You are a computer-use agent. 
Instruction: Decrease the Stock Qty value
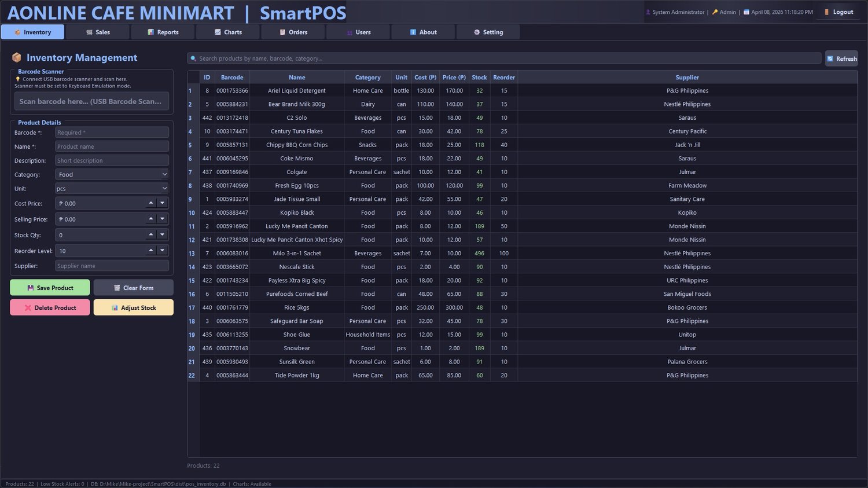coord(163,234)
